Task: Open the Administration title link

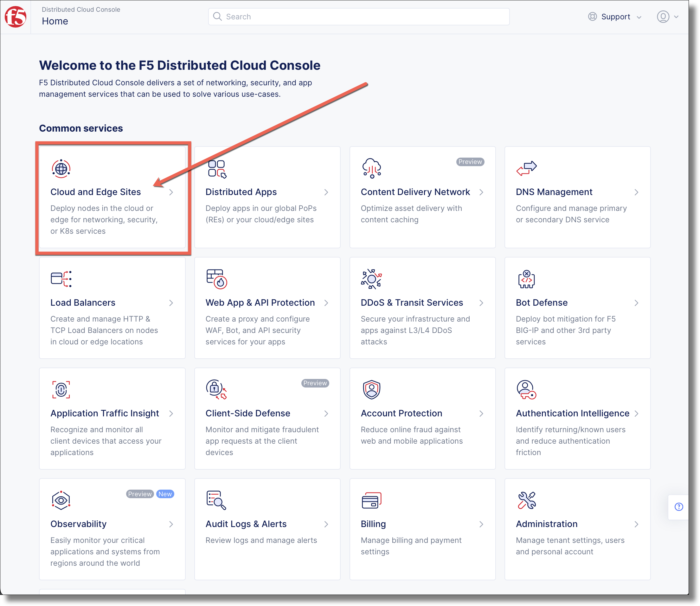Action: 547,524
